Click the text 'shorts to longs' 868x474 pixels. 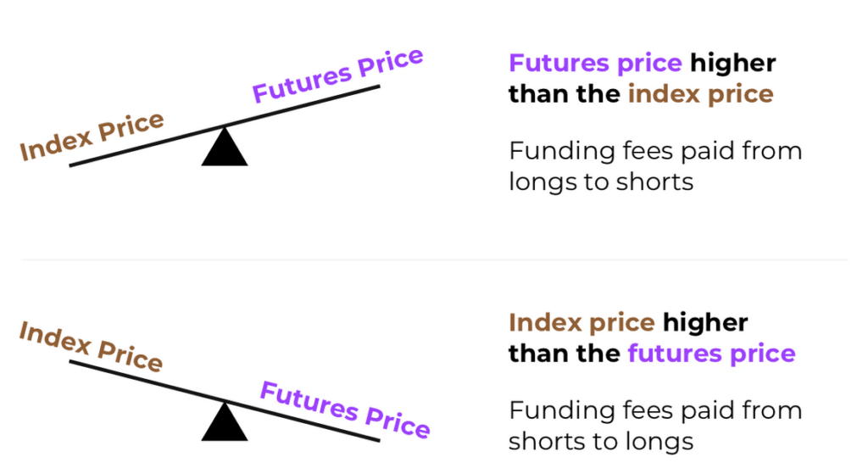pyautogui.click(x=601, y=441)
